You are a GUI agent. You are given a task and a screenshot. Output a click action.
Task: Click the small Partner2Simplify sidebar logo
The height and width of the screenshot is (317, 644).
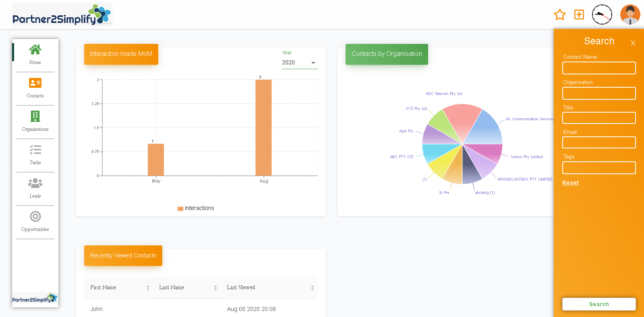35,298
